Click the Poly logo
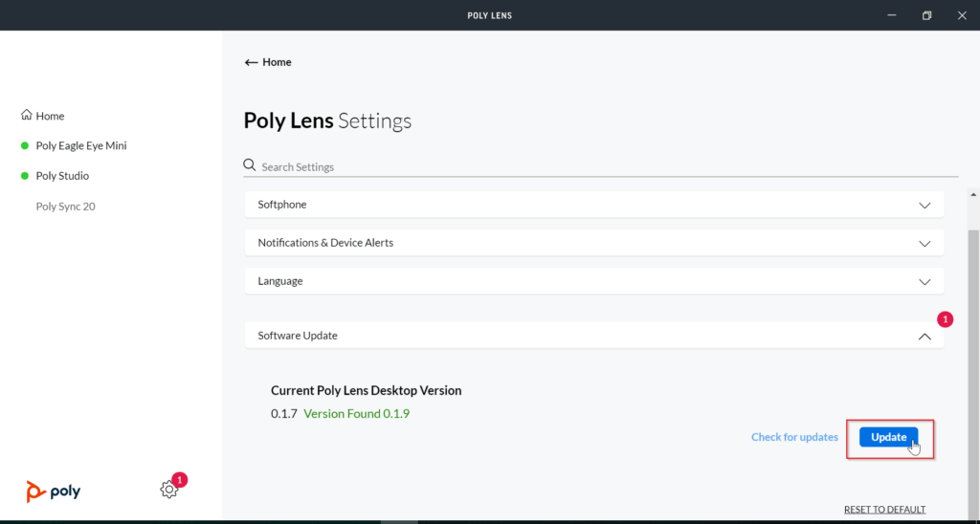The image size is (980, 524). (54, 491)
